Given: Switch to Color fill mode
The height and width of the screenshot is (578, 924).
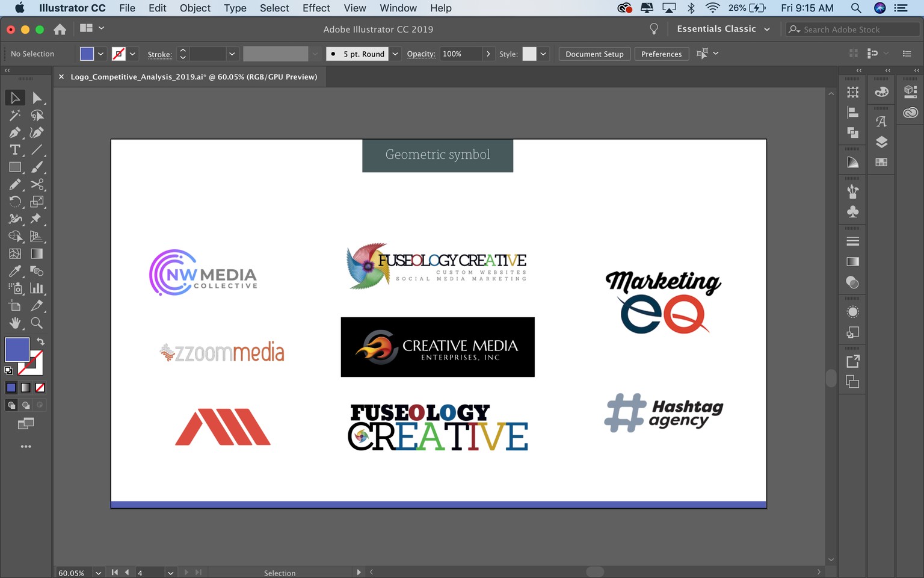Looking at the screenshot, I should click(11, 388).
